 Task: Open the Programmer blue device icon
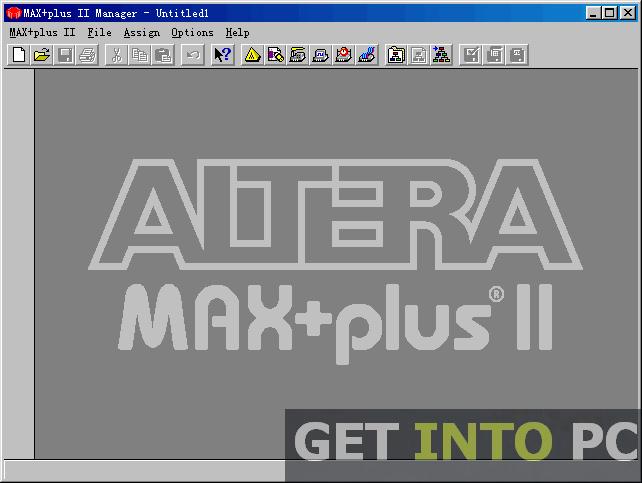point(366,55)
